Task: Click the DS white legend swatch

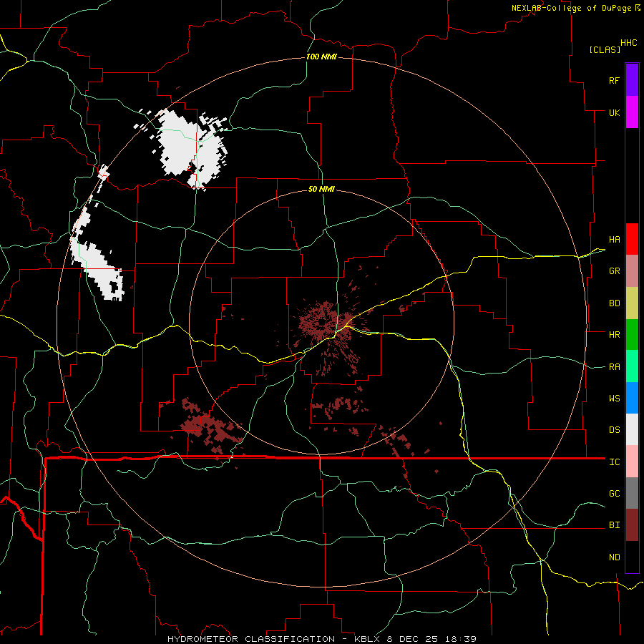Action: click(632, 429)
